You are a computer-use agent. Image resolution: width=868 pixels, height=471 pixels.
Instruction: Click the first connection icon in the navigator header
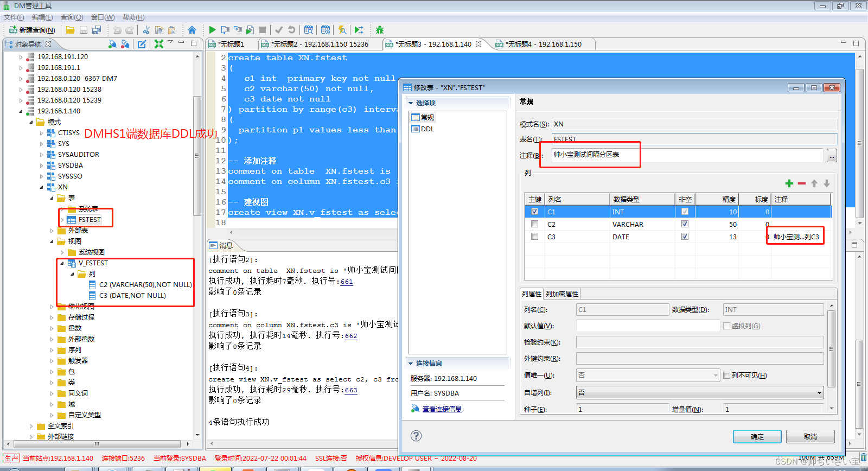click(112, 44)
